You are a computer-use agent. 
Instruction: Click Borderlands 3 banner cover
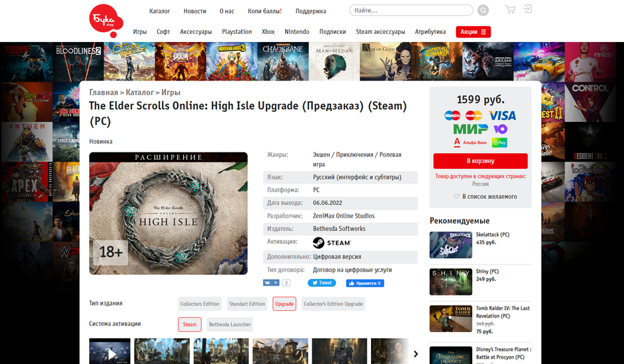(232, 61)
